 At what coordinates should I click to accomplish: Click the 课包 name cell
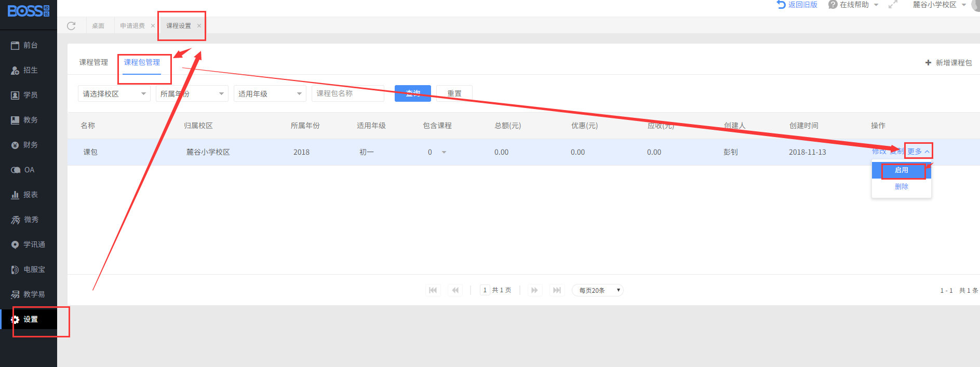point(90,152)
